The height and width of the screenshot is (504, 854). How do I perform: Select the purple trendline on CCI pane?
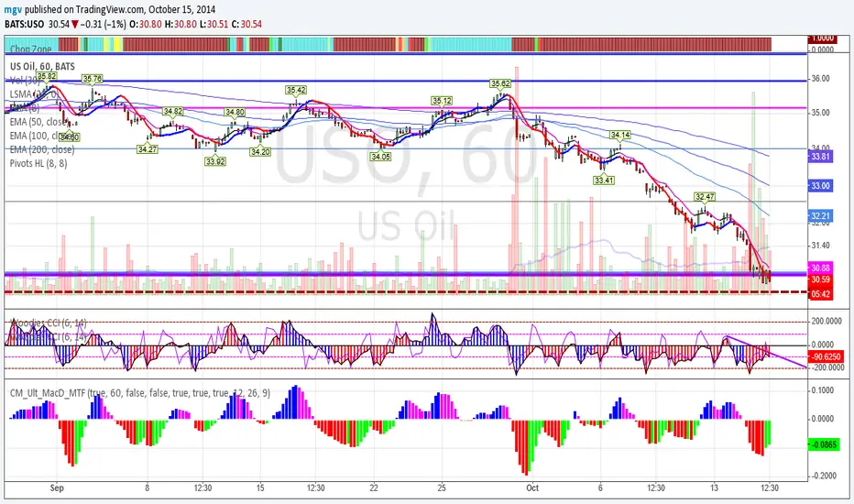pyautogui.click(x=765, y=353)
